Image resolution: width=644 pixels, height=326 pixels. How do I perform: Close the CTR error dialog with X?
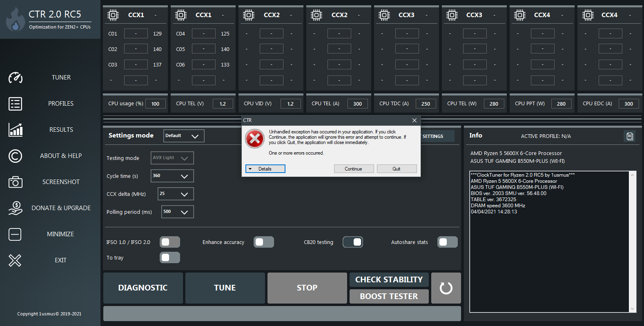(414, 120)
